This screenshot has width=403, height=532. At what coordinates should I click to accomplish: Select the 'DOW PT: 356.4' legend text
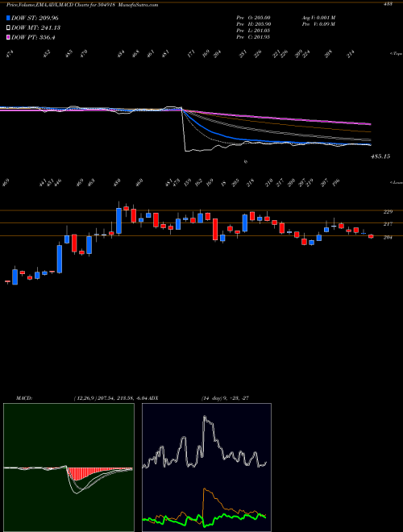coord(33,37)
